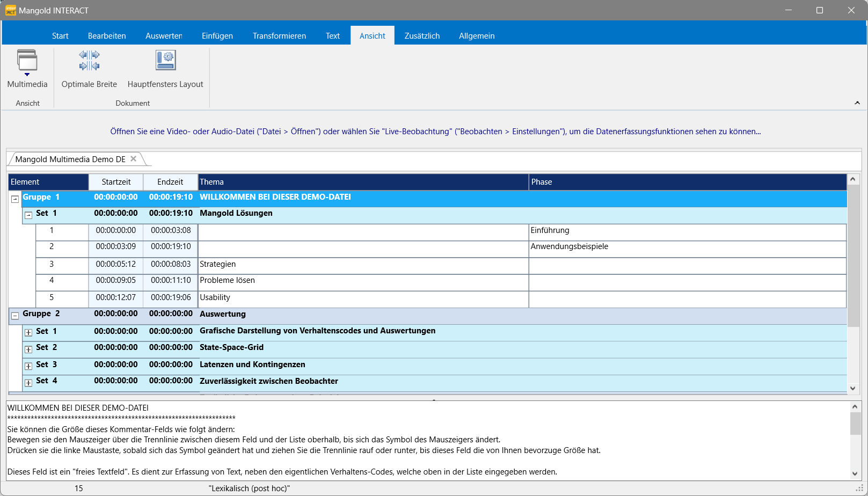The height and width of the screenshot is (496, 868).
Task: Select the Strategien theme cell
Action: (363, 266)
